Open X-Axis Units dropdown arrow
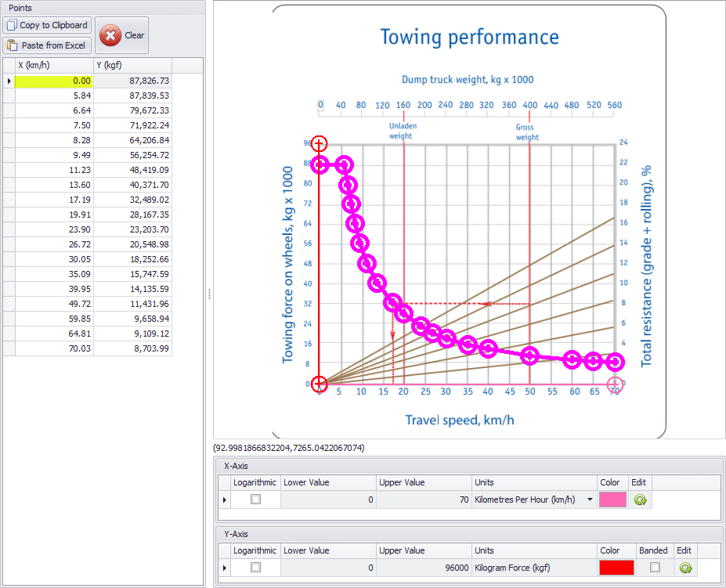 (590, 500)
